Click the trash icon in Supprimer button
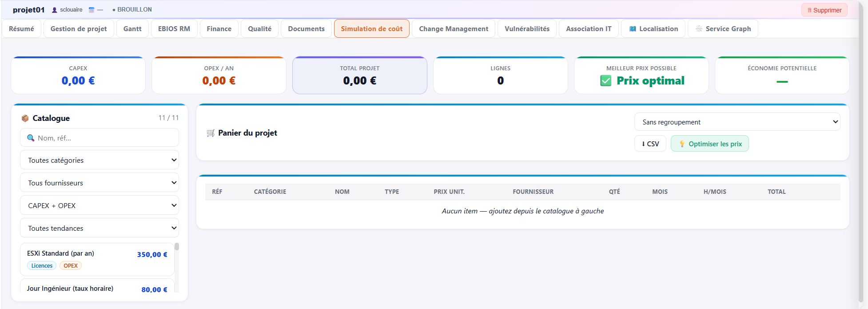Viewport: 868px width, 309px height. click(x=809, y=10)
